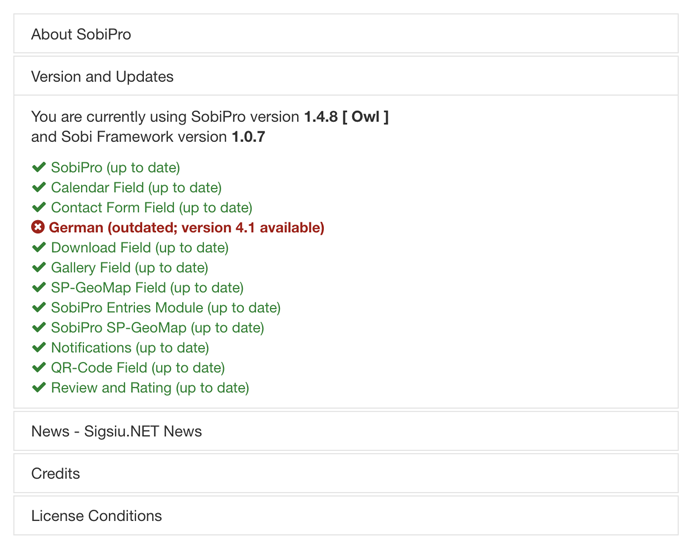Click the checkmark icon next to Download Field
The width and height of the screenshot is (691, 546).
(x=39, y=248)
